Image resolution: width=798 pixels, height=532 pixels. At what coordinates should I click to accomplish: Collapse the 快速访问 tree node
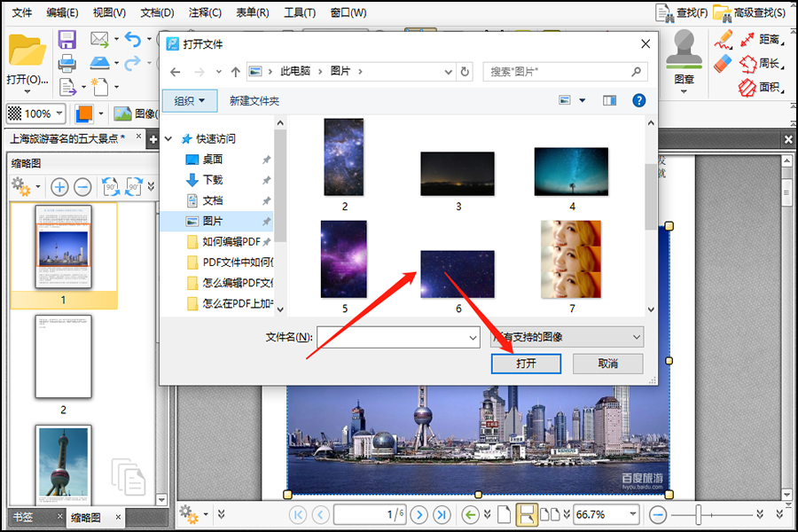[168, 138]
